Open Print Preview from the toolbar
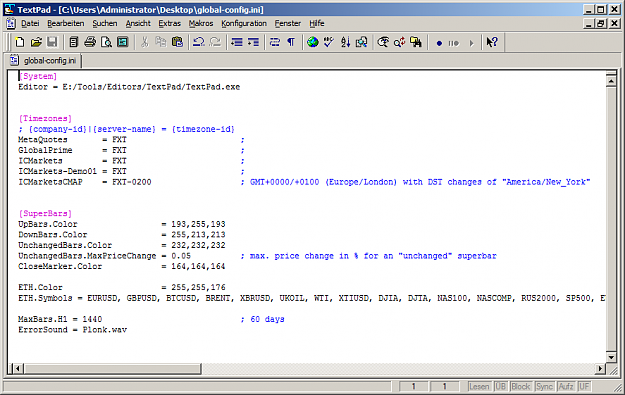Image resolution: width=625 pixels, height=395 pixels. (106, 42)
